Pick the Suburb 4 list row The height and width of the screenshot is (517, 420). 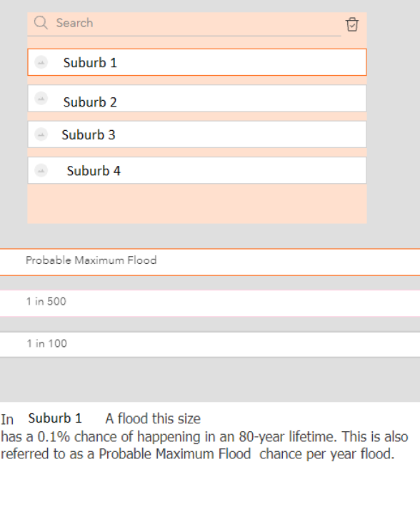click(197, 170)
